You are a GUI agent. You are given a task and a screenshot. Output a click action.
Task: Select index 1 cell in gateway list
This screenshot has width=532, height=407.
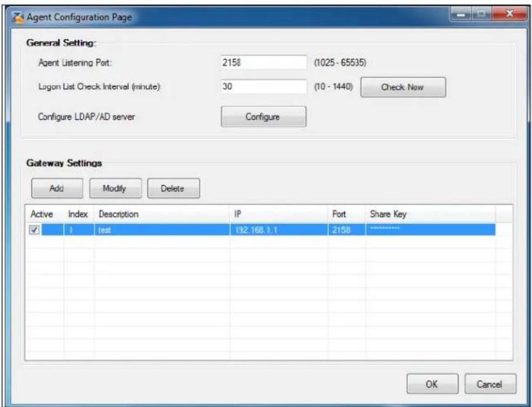tap(79, 230)
